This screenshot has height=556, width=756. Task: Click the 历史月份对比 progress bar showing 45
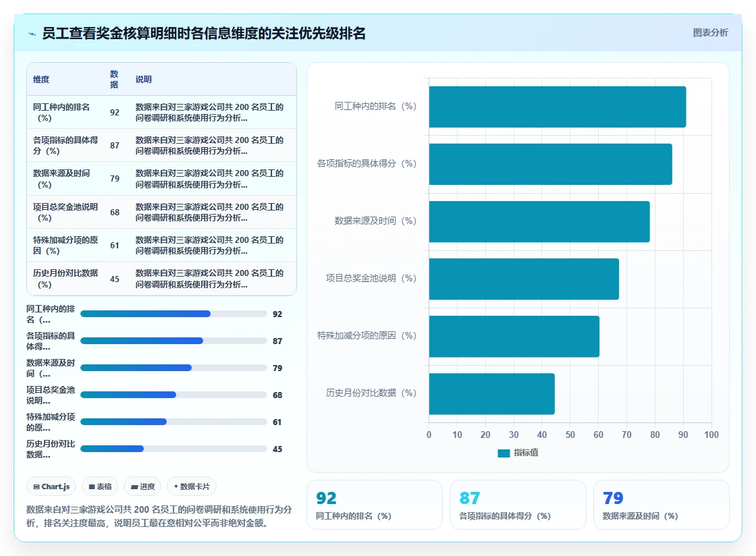coord(173,449)
